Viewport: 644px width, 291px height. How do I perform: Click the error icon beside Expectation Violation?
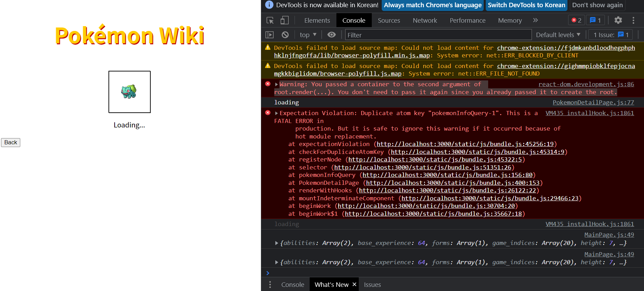click(268, 113)
